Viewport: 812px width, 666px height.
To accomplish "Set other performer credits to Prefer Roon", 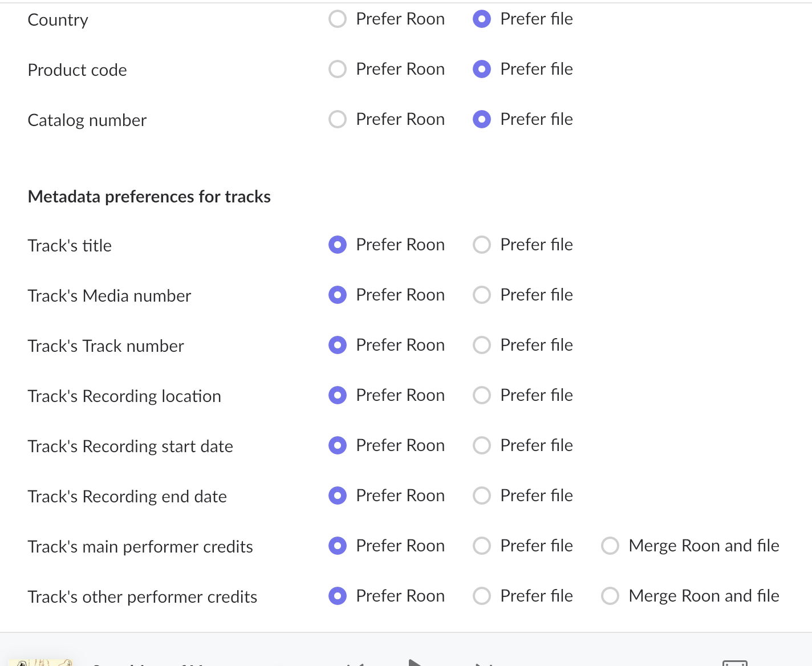I will (x=338, y=596).
